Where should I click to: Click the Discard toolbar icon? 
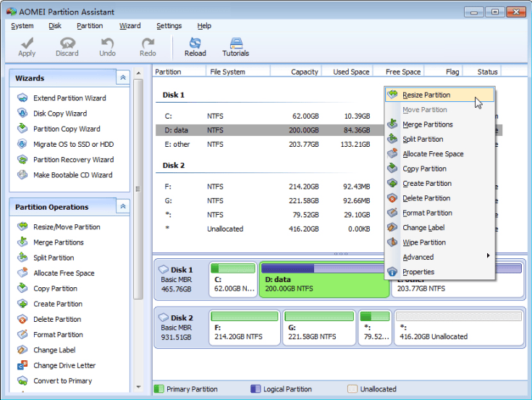pyautogui.click(x=67, y=43)
